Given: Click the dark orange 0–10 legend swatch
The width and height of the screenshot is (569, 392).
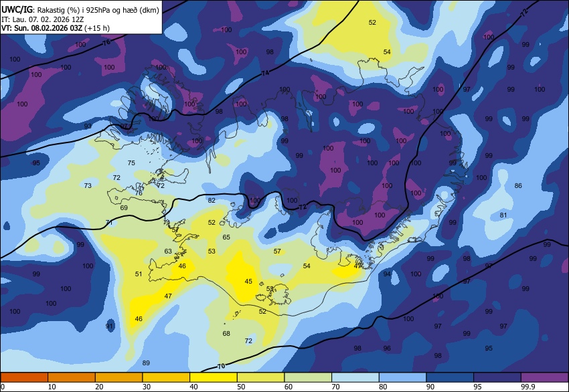Looking at the screenshot, I should (24, 377).
